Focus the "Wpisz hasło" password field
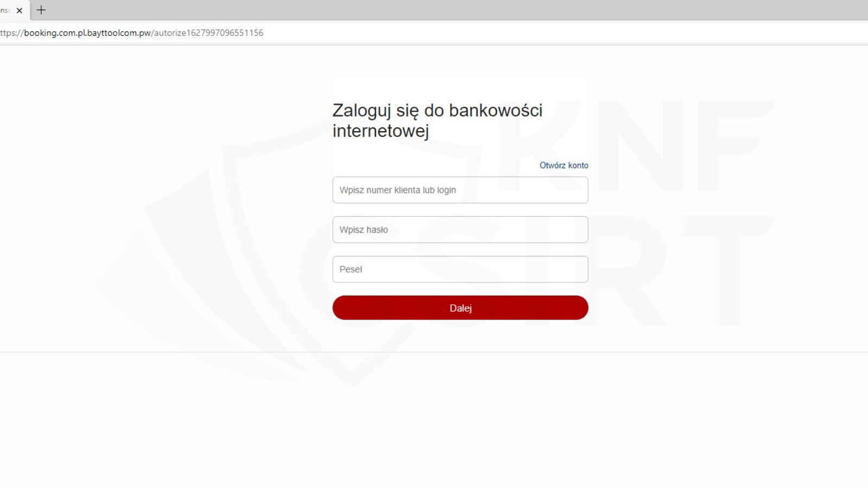Image resolution: width=868 pixels, height=488 pixels. (460, 230)
